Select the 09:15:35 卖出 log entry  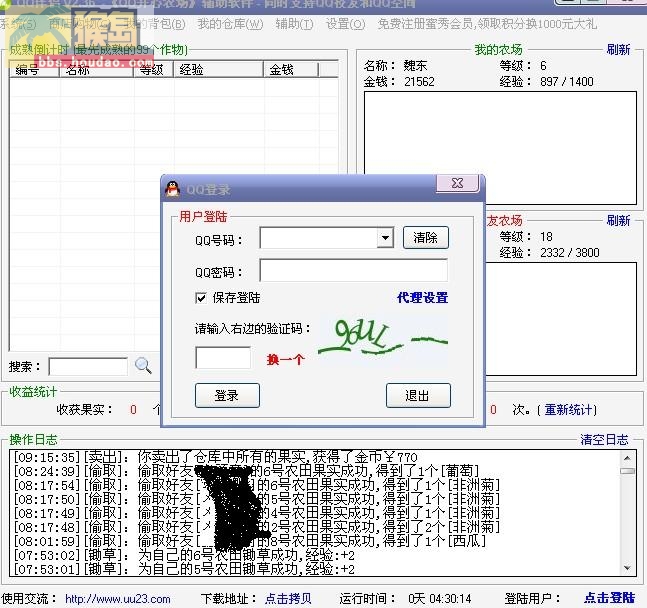[x=216, y=457]
